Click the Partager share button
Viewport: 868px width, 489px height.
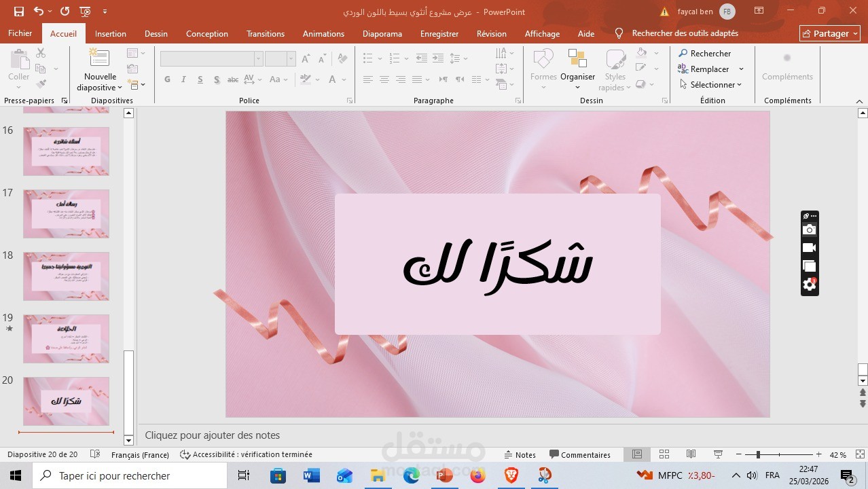(830, 33)
